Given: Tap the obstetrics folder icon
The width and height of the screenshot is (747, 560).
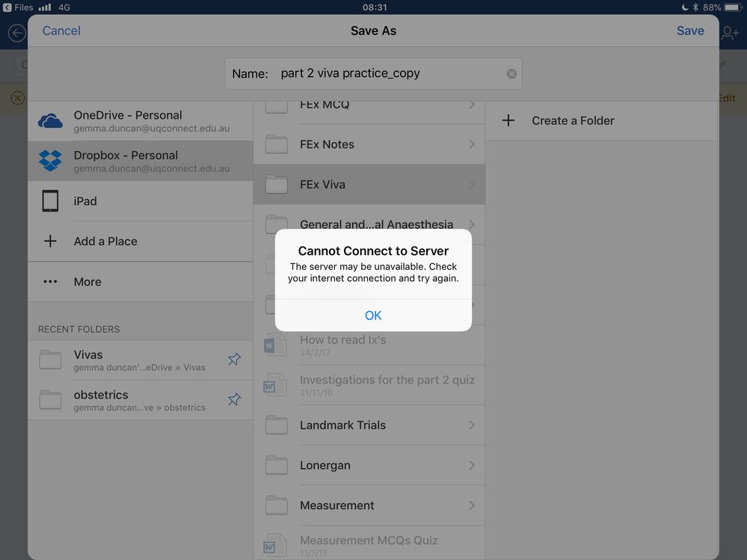Looking at the screenshot, I should tap(50, 399).
